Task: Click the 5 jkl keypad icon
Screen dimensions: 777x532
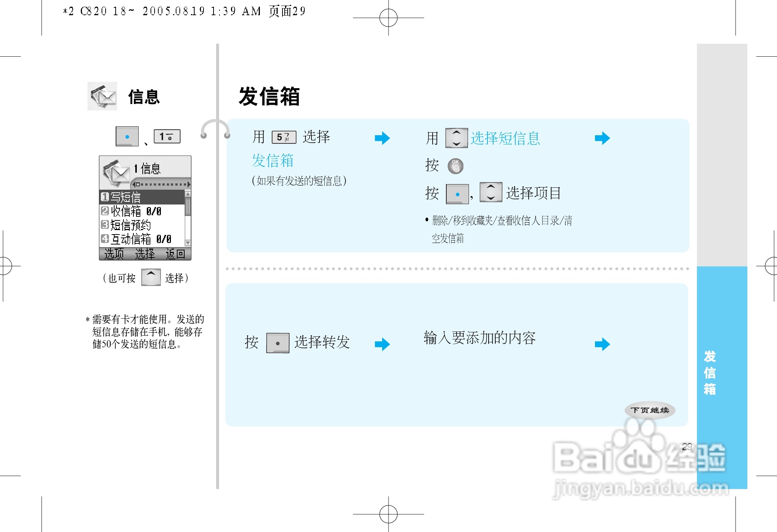Action: click(x=284, y=137)
